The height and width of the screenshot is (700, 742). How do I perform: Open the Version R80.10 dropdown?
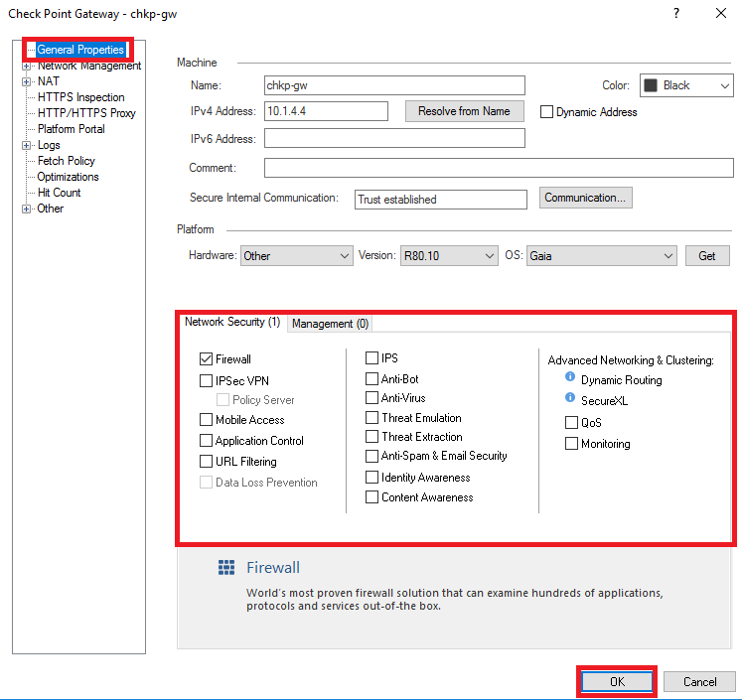(449, 256)
